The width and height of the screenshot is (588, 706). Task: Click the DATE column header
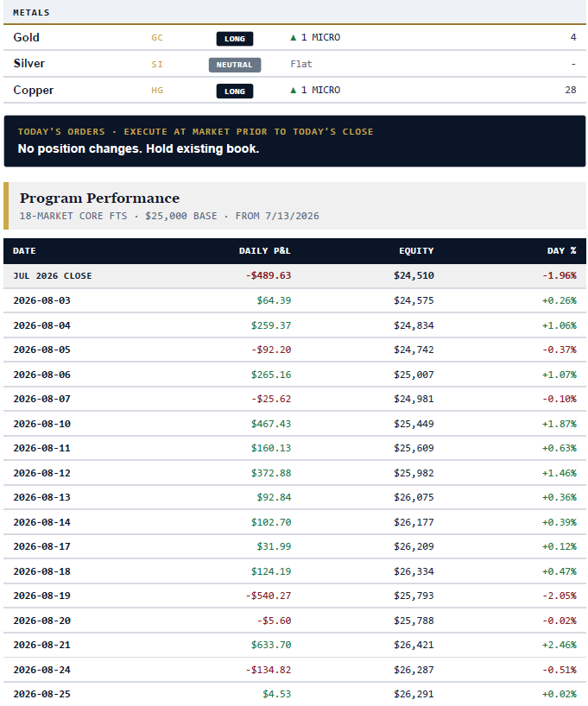[24, 251]
